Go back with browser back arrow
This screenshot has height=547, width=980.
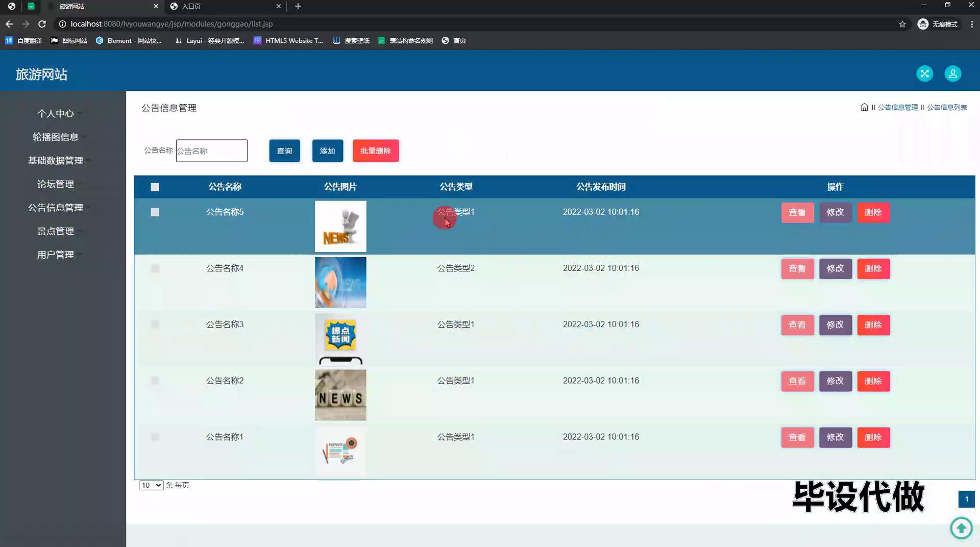9,24
